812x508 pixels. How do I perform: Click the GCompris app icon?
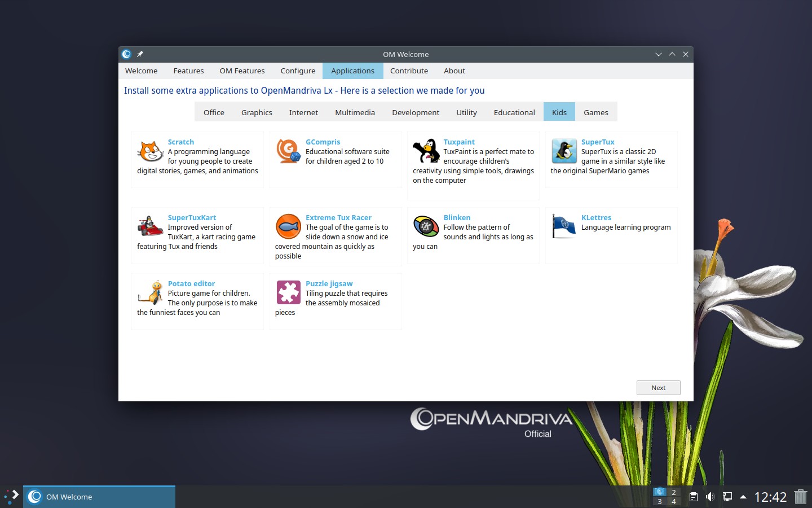(x=289, y=151)
